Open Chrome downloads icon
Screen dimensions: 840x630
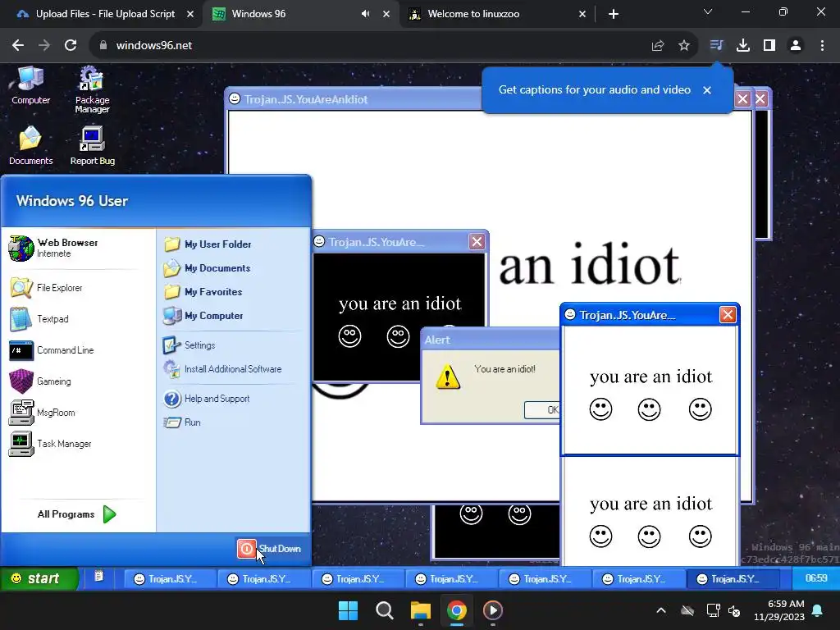click(742, 46)
